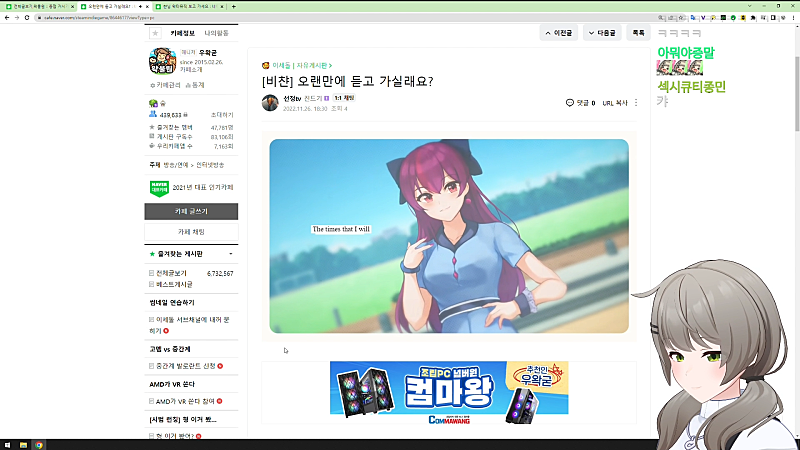Click the member count people icon
Screen dimensions: 800x450
click(x=153, y=114)
